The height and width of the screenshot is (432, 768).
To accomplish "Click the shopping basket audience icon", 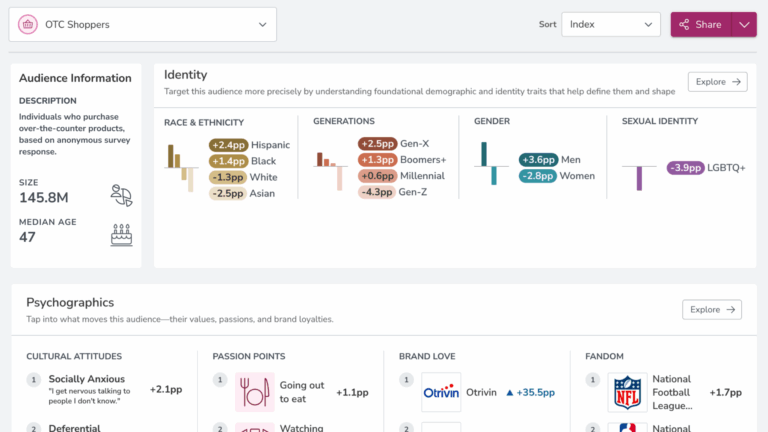I will coord(28,24).
